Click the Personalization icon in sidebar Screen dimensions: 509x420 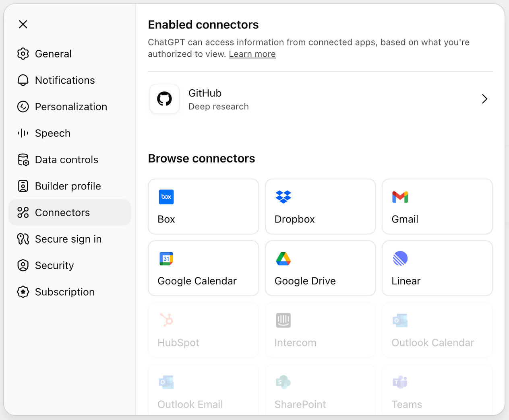23,107
